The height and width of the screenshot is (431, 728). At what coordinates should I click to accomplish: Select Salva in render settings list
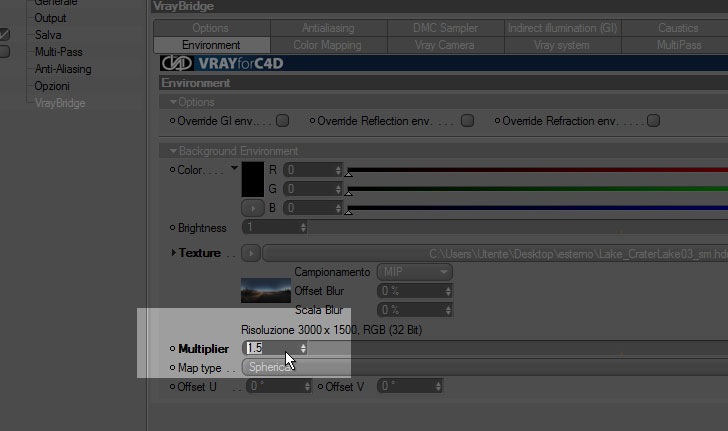pos(48,35)
